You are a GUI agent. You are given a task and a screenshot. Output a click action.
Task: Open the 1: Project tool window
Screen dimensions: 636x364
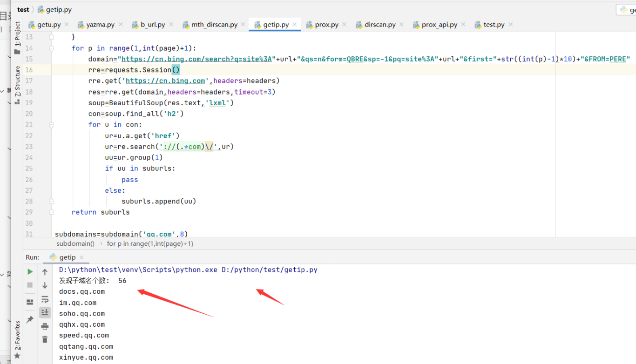pos(18,34)
